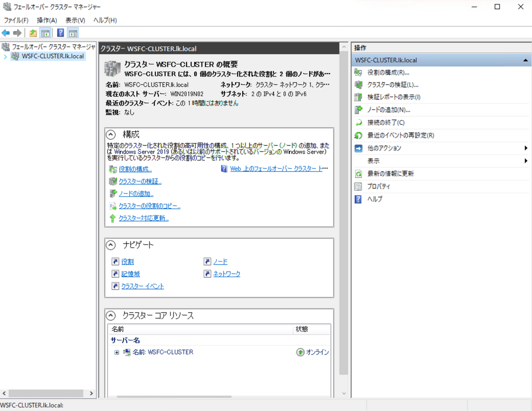Click the Back arrow in the toolbar
This screenshot has width=532, height=411.
(6, 33)
